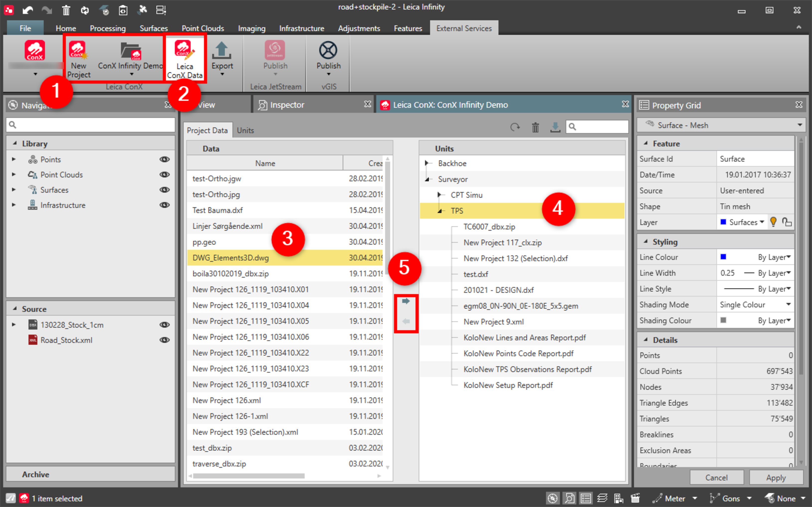
Task: Expand the Point Clouds library node
Action: click(14, 174)
